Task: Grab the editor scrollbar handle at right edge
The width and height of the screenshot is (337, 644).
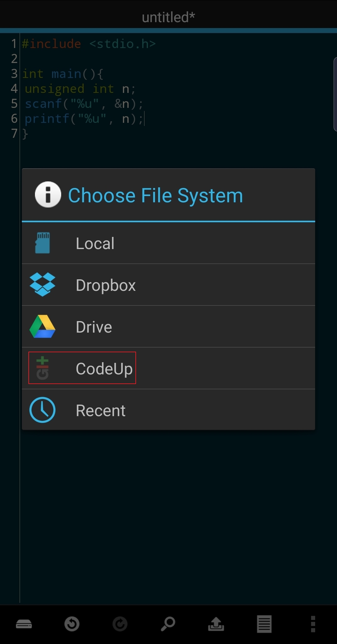Action: click(335, 94)
